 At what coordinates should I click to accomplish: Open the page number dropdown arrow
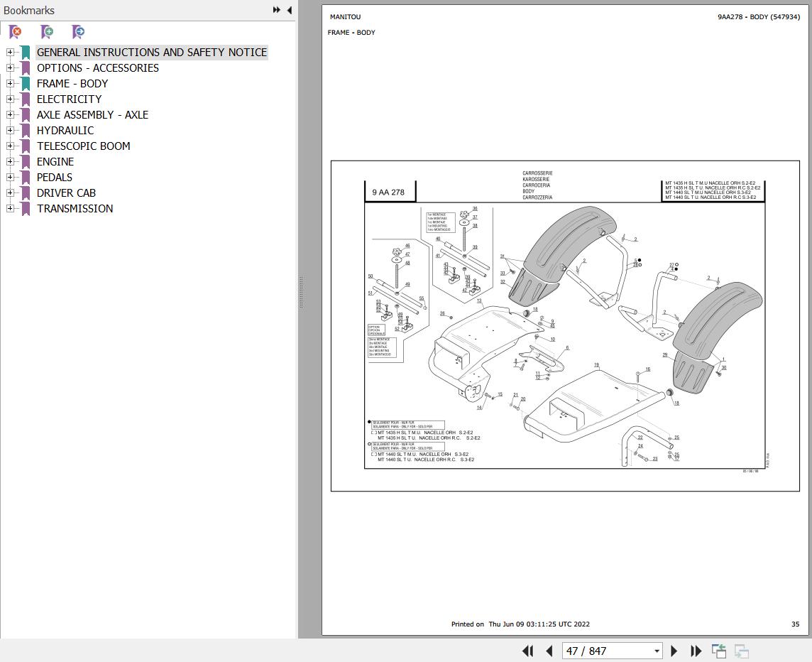657,651
